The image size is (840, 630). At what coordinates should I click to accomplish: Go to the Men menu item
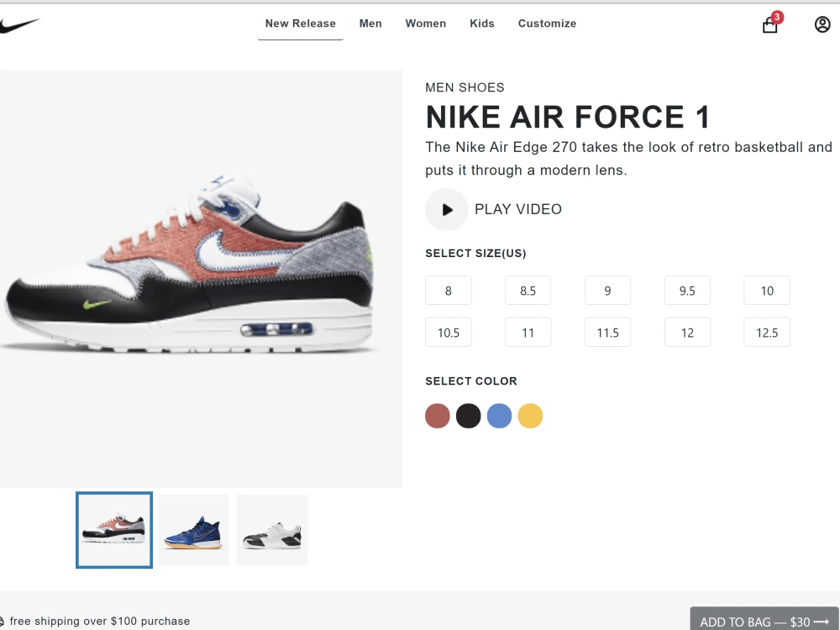(370, 24)
